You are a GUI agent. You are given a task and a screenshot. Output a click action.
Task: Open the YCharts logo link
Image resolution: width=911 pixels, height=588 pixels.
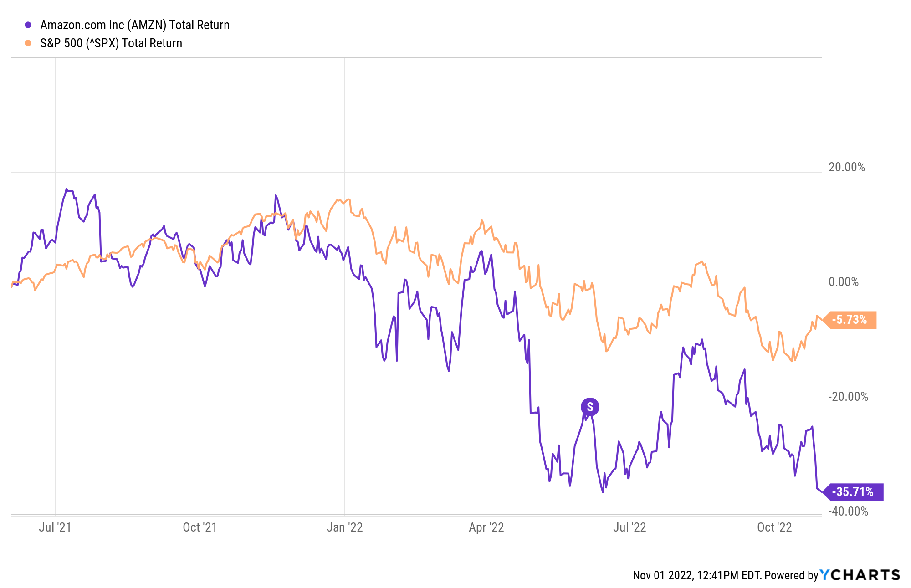860,575
